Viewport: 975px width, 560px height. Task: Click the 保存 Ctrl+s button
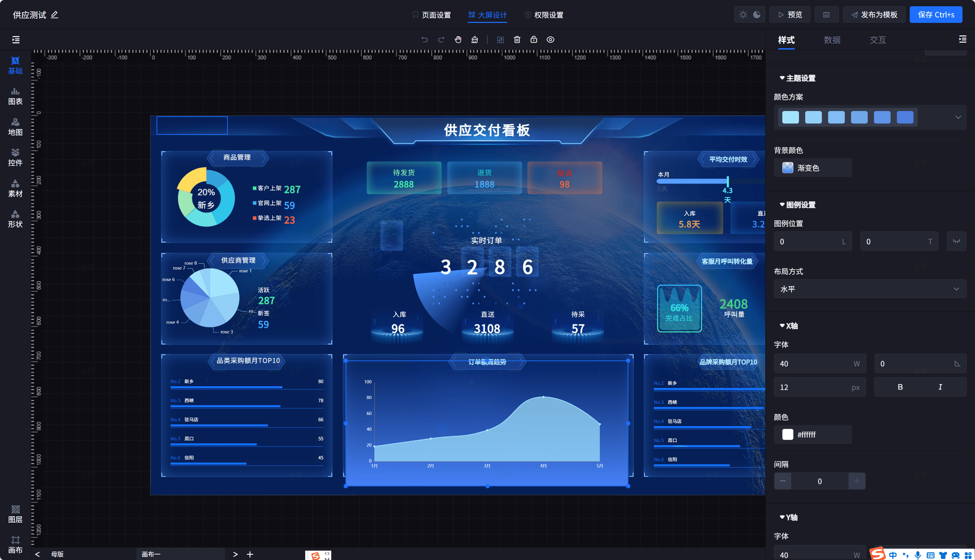(x=936, y=15)
